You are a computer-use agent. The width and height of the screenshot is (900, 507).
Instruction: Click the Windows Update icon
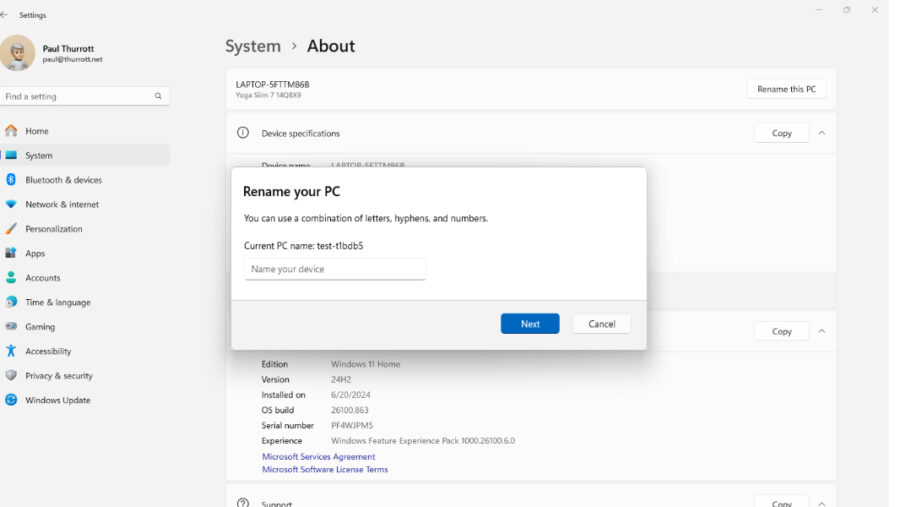(11, 400)
